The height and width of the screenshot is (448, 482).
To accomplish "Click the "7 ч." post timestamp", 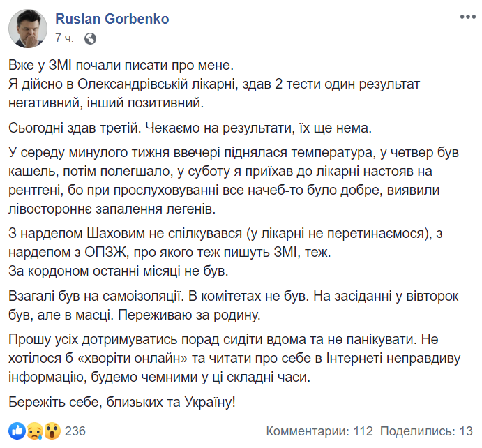I will pos(64,38).
